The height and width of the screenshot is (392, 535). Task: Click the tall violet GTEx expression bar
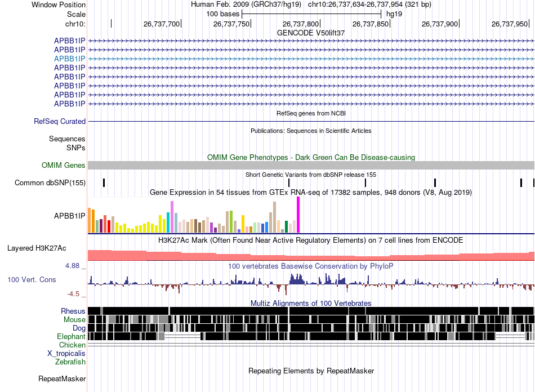pyautogui.click(x=172, y=217)
